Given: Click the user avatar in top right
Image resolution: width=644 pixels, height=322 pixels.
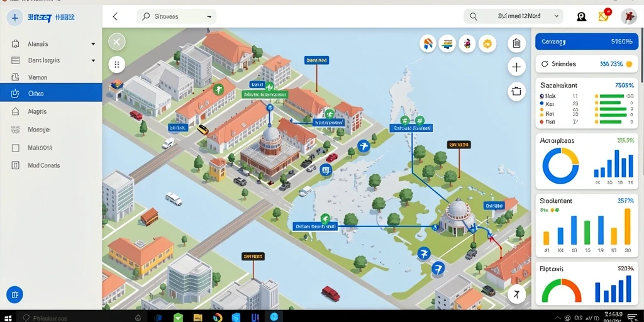Looking at the screenshot, I should pyautogui.click(x=628, y=16).
